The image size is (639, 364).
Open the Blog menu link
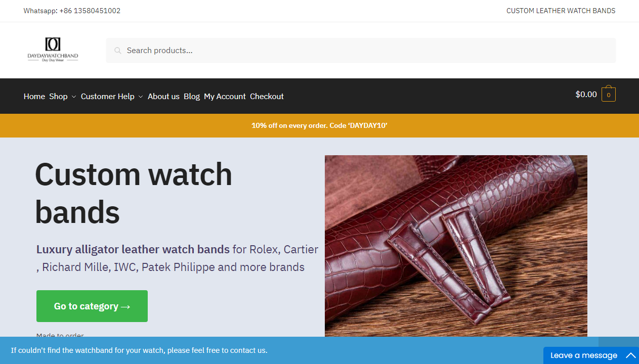pos(192,96)
